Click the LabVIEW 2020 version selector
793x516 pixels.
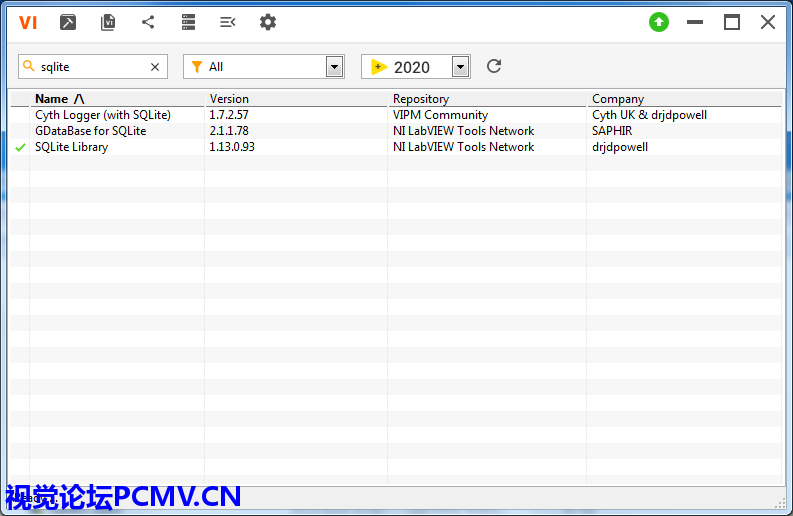point(416,67)
